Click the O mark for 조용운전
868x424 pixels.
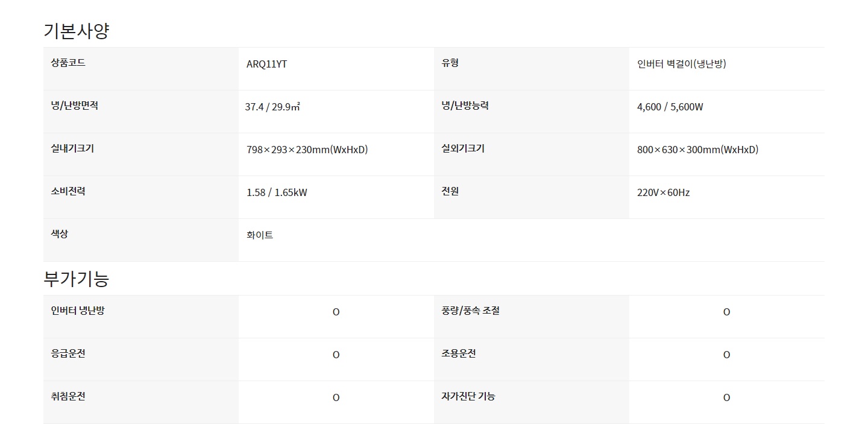[x=726, y=355]
